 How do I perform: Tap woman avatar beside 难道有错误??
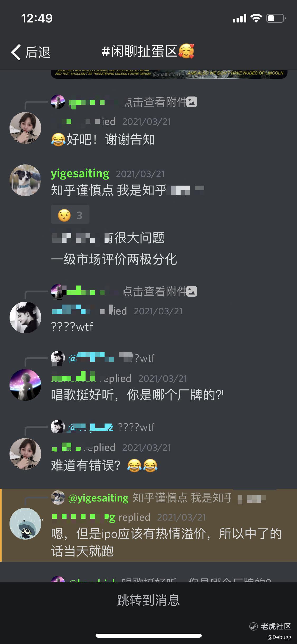click(25, 454)
